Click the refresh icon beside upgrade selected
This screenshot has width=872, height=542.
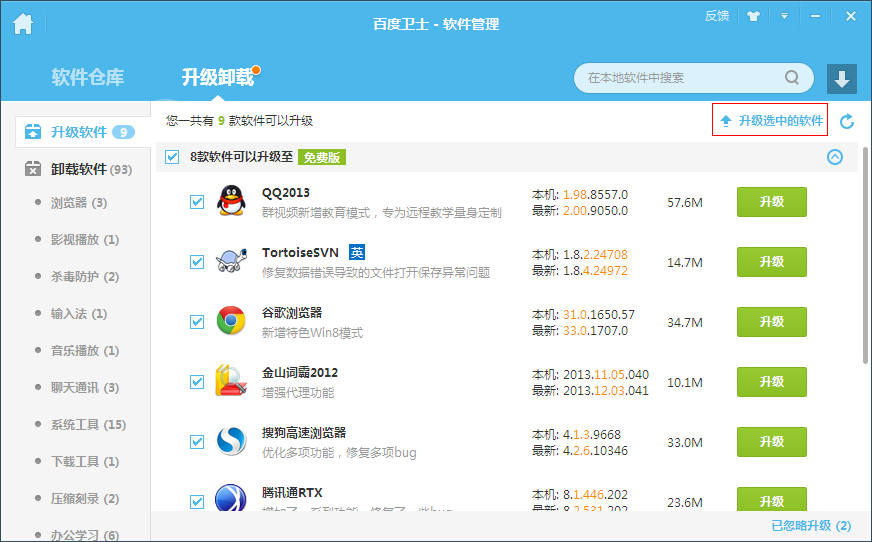point(847,121)
